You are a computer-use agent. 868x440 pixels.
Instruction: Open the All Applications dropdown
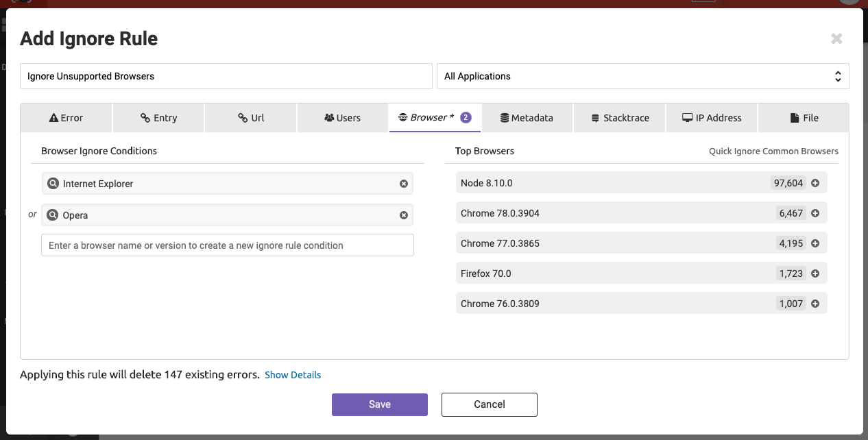(643, 76)
